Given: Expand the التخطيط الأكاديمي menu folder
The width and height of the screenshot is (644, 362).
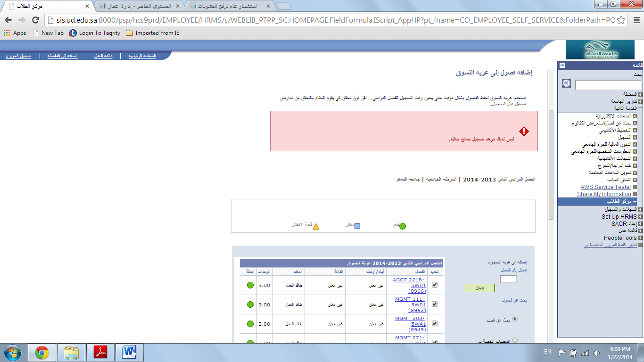Looking at the screenshot, I should (x=635, y=130).
